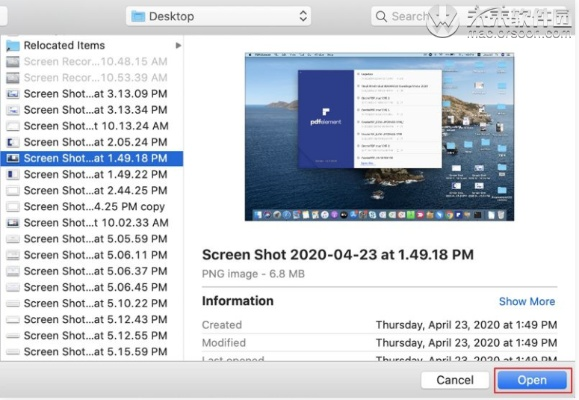579x400 pixels.
Task: Select Screen Shot...at 2.44.25 PM
Action: click(x=92, y=191)
